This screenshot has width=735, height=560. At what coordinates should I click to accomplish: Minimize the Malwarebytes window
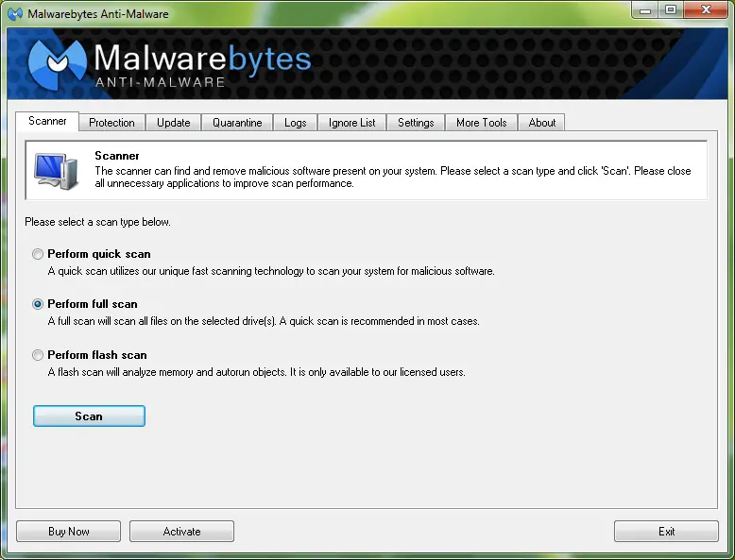click(x=645, y=9)
